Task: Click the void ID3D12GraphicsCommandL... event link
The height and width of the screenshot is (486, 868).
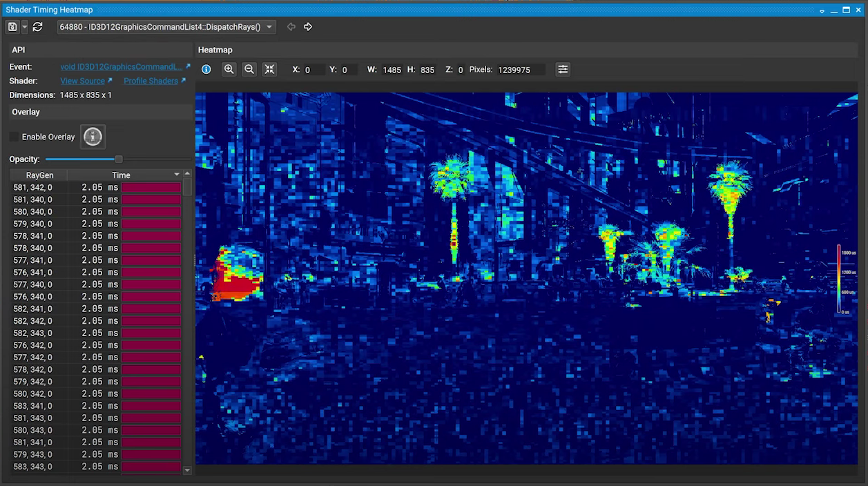Action: [121, 67]
